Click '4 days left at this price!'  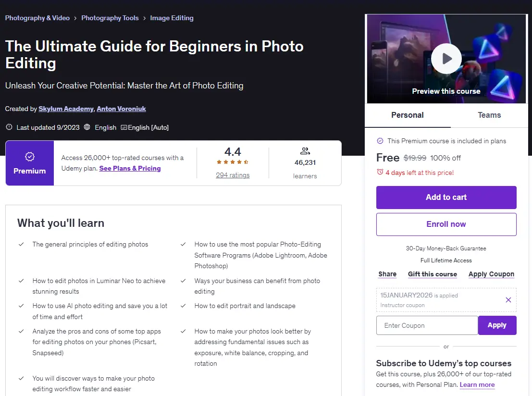[x=420, y=173]
